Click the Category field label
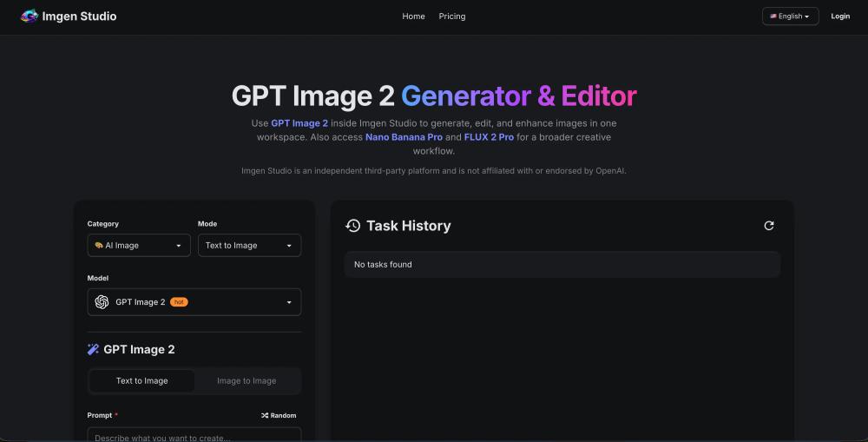The image size is (868, 442). coord(103,224)
